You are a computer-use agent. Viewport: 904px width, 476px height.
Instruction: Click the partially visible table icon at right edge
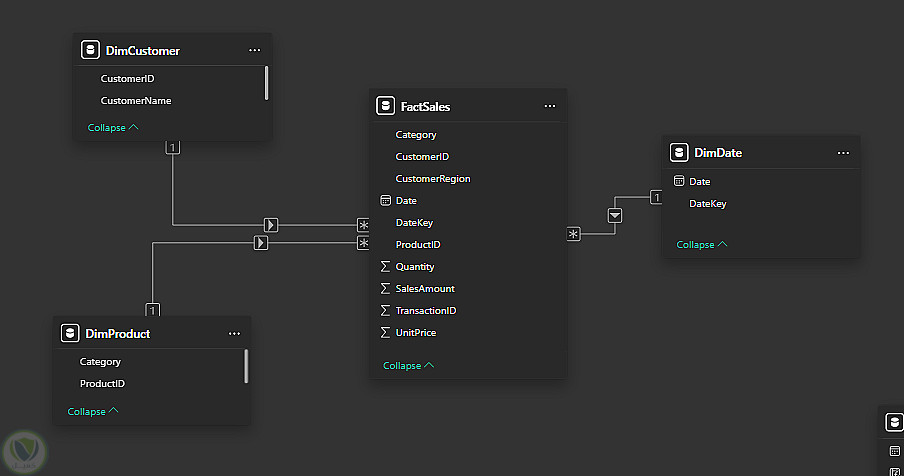pyautogui.click(x=894, y=422)
